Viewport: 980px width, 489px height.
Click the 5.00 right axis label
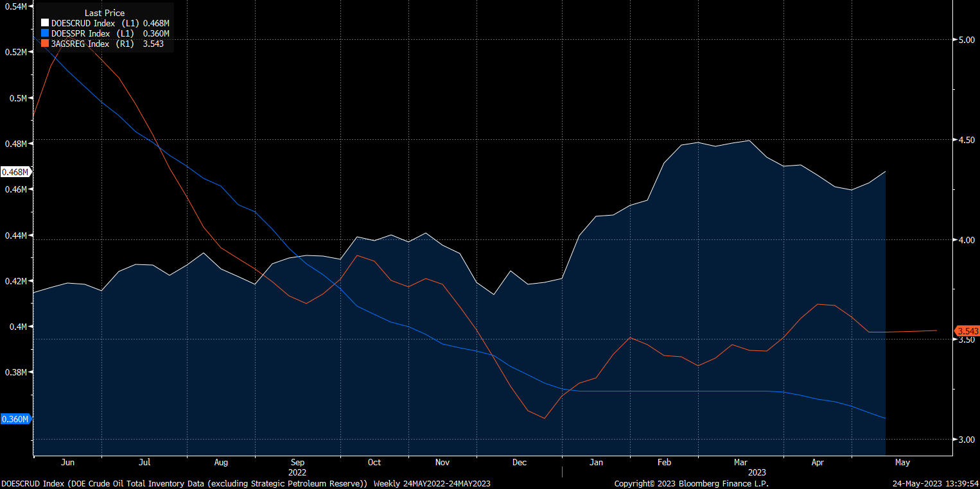point(967,40)
